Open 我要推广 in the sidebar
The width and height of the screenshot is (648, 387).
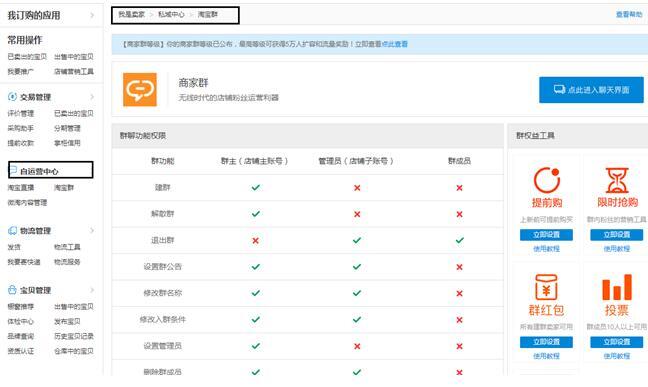[21, 72]
